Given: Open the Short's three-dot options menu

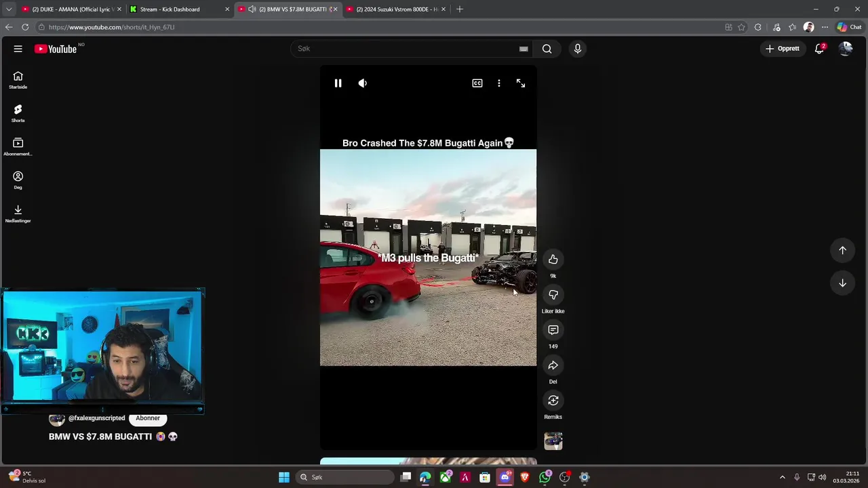Looking at the screenshot, I should tap(499, 83).
